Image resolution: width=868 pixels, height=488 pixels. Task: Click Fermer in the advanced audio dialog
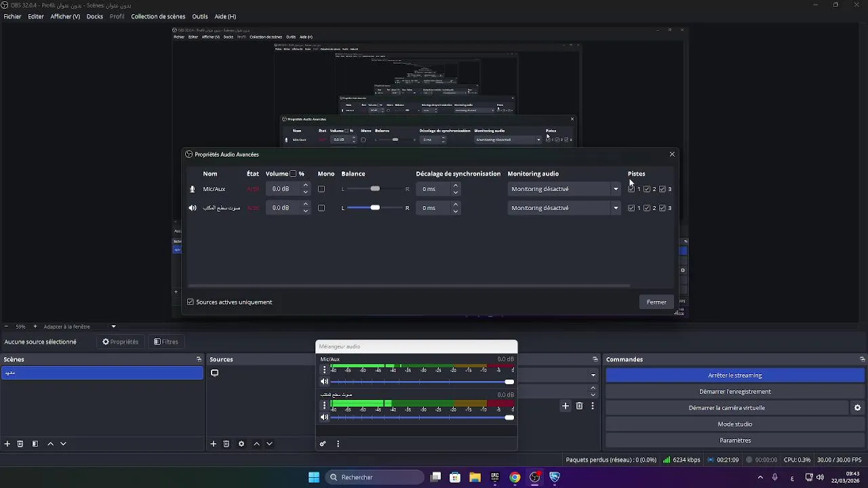click(656, 302)
